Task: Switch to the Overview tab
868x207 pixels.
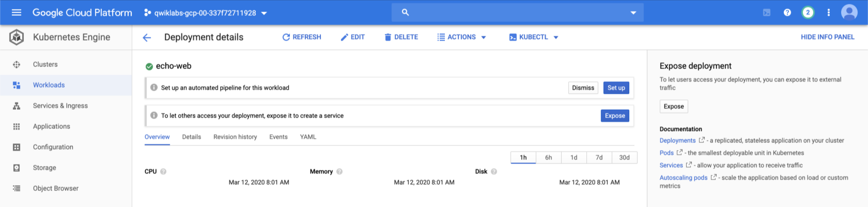Action: point(157,137)
